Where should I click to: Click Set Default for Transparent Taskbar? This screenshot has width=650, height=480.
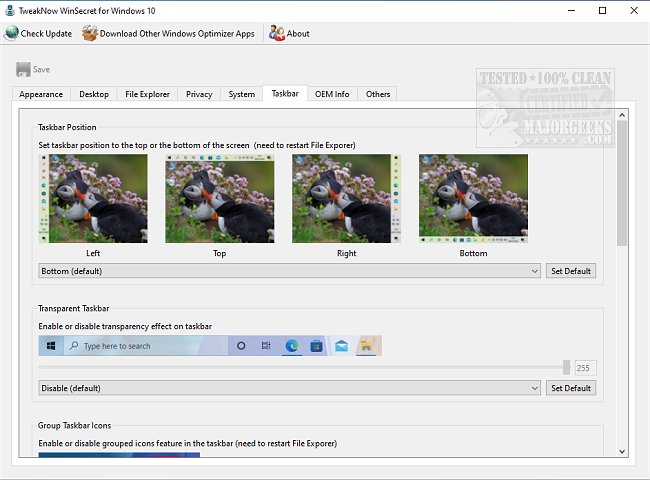[x=571, y=388]
